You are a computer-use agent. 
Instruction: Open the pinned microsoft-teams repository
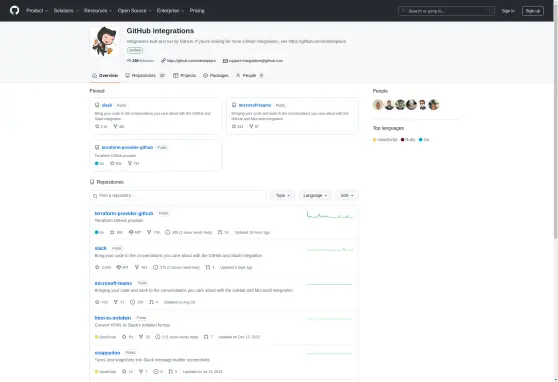pos(255,105)
